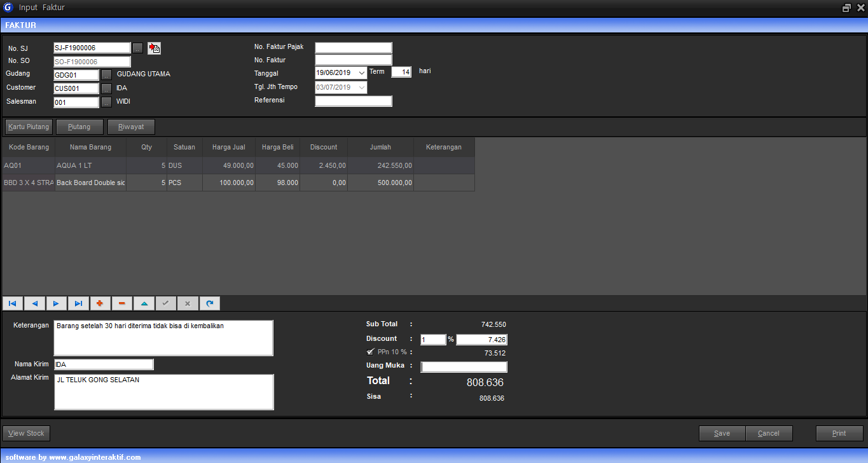Open the Kartu Piutang tab
This screenshot has width=868, height=463.
(29, 127)
